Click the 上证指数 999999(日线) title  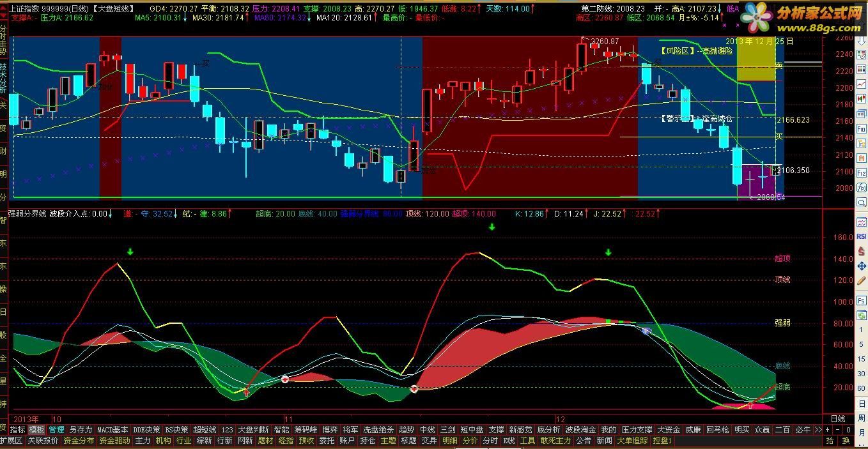(49, 8)
